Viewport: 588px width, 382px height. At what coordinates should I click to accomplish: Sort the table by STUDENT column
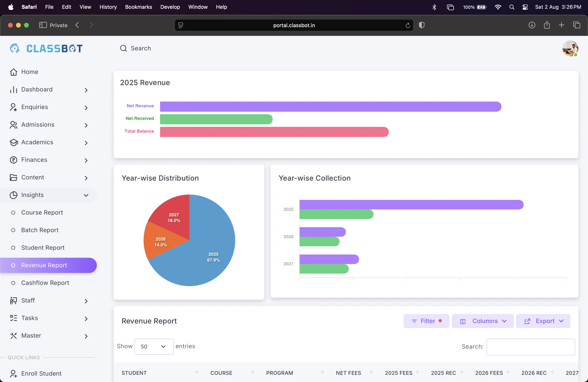point(134,373)
